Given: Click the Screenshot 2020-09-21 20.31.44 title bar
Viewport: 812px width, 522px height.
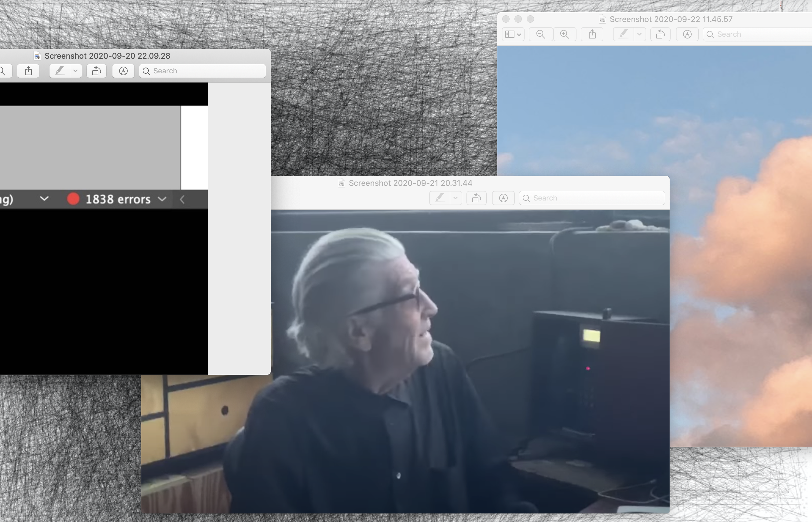Looking at the screenshot, I should point(410,183).
